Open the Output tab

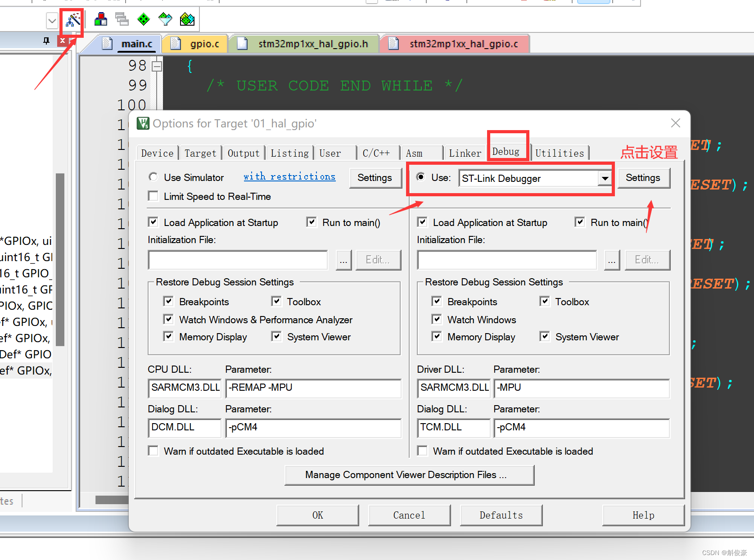click(x=244, y=153)
